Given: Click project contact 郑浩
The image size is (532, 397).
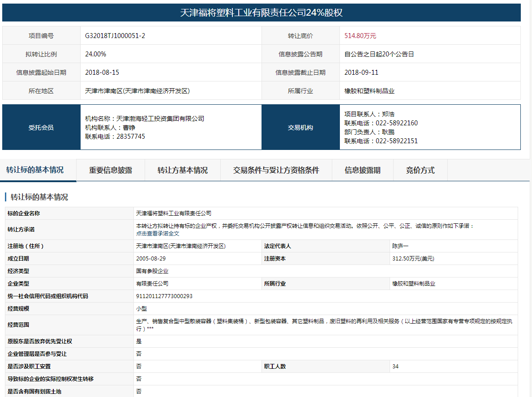Looking at the screenshot, I should pyautogui.click(x=388, y=114).
